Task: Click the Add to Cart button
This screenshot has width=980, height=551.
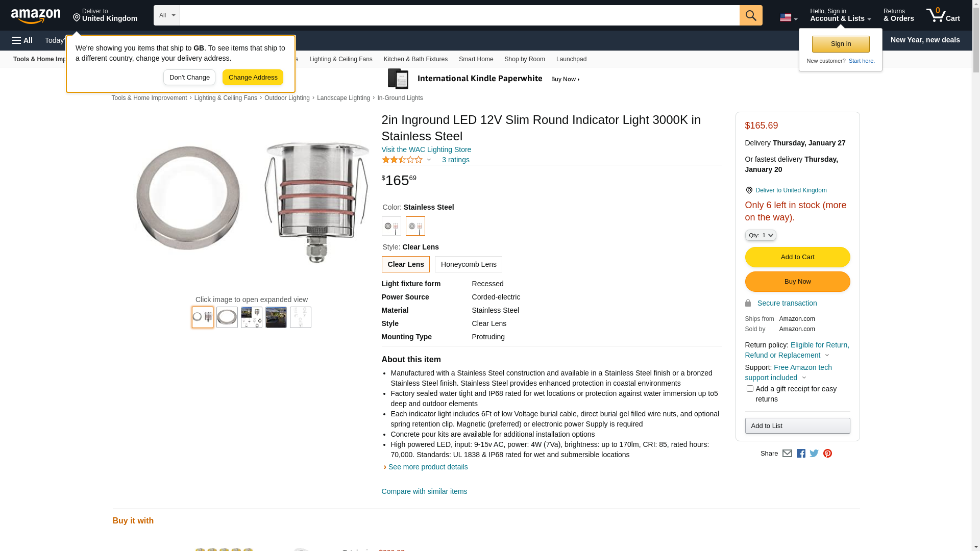Action: pos(797,257)
